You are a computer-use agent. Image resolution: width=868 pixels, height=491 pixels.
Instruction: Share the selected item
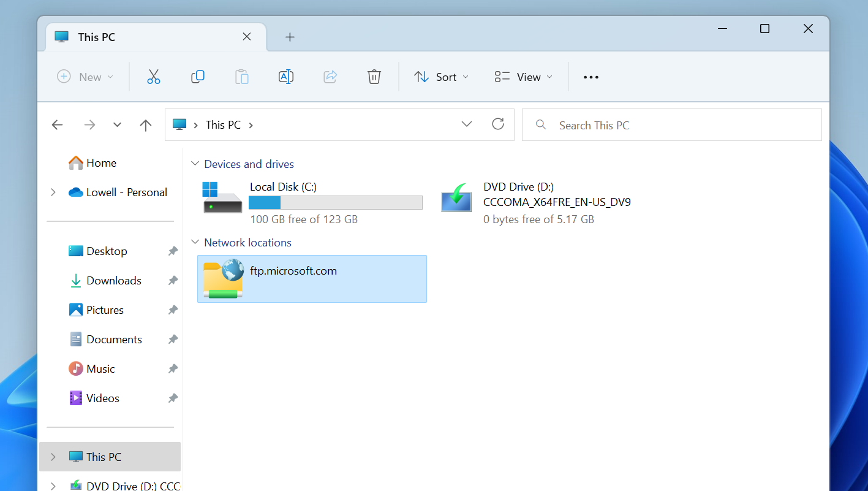point(330,77)
